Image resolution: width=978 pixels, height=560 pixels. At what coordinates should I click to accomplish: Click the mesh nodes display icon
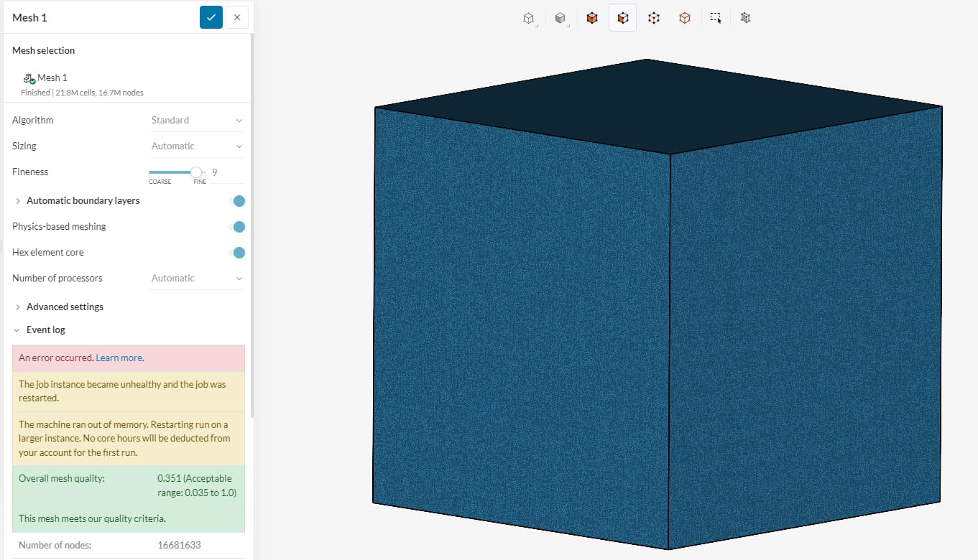(x=653, y=17)
